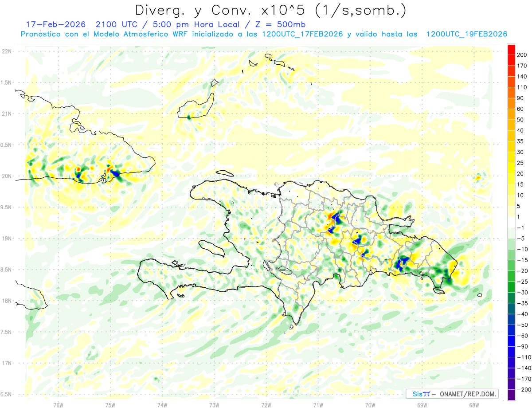Click the '74W' longitude label
Viewport: 532px width, 411px height.
162,405
